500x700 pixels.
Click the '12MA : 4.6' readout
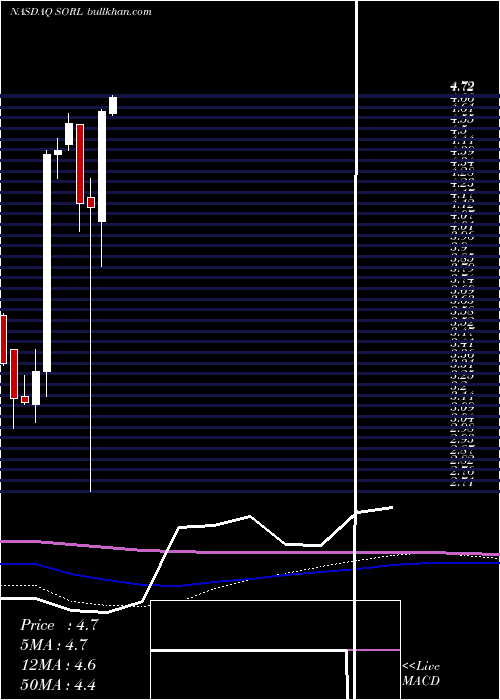(x=58, y=665)
